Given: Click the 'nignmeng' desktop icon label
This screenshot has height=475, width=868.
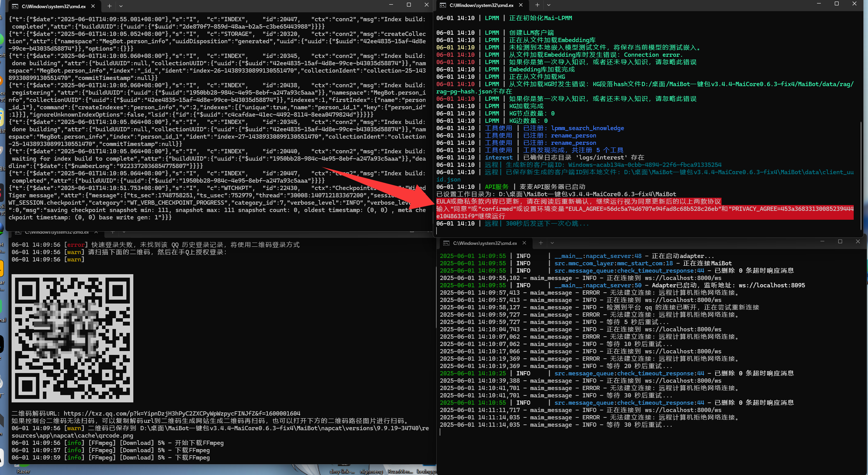Looking at the screenshot, I should click(x=371, y=472).
